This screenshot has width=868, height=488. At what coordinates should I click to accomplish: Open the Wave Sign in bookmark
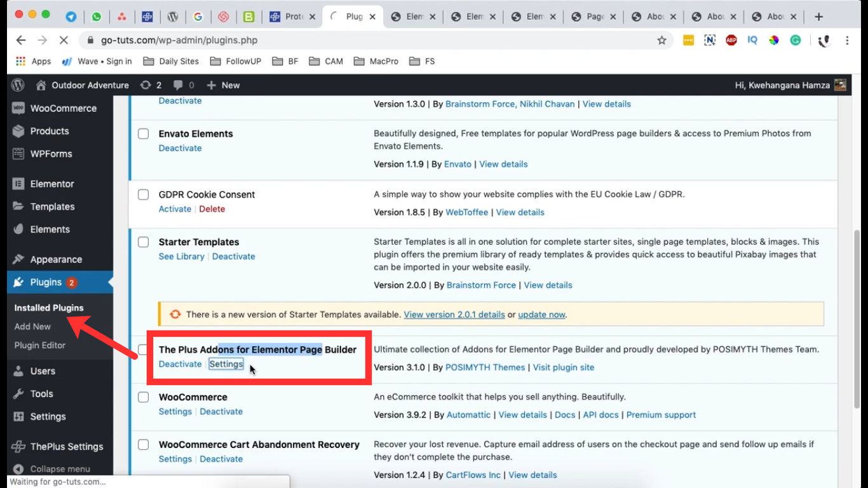[97, 61]
